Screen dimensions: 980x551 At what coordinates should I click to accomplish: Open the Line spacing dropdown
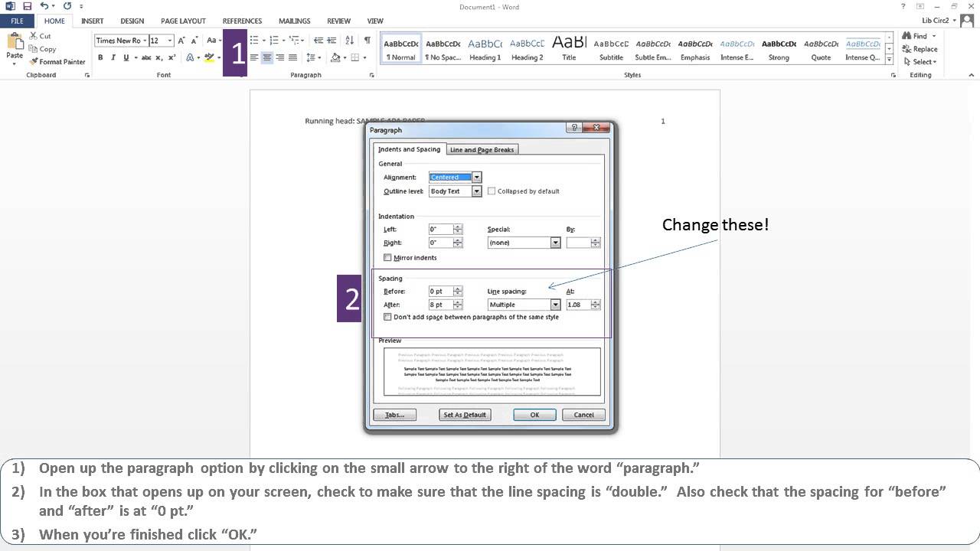click(556, 305)
